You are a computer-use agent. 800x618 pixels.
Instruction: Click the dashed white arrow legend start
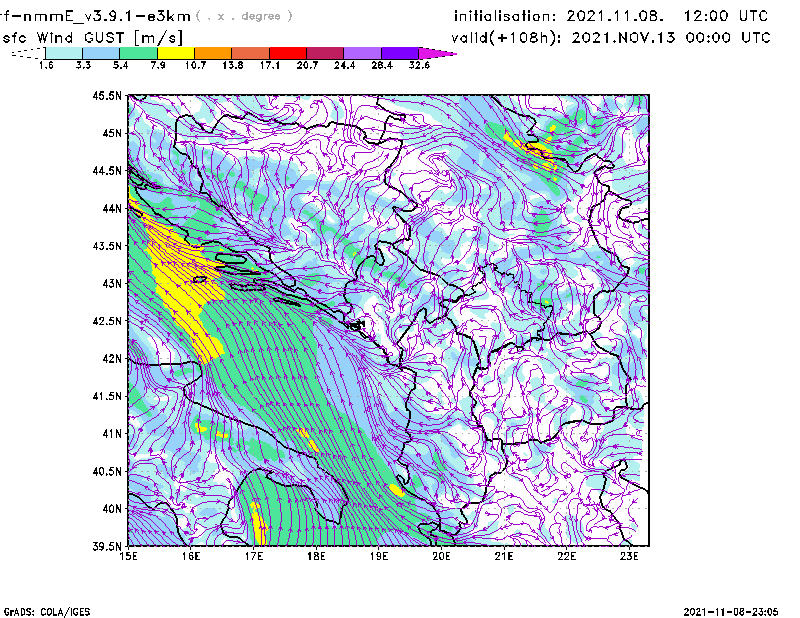tap(28, 53)
